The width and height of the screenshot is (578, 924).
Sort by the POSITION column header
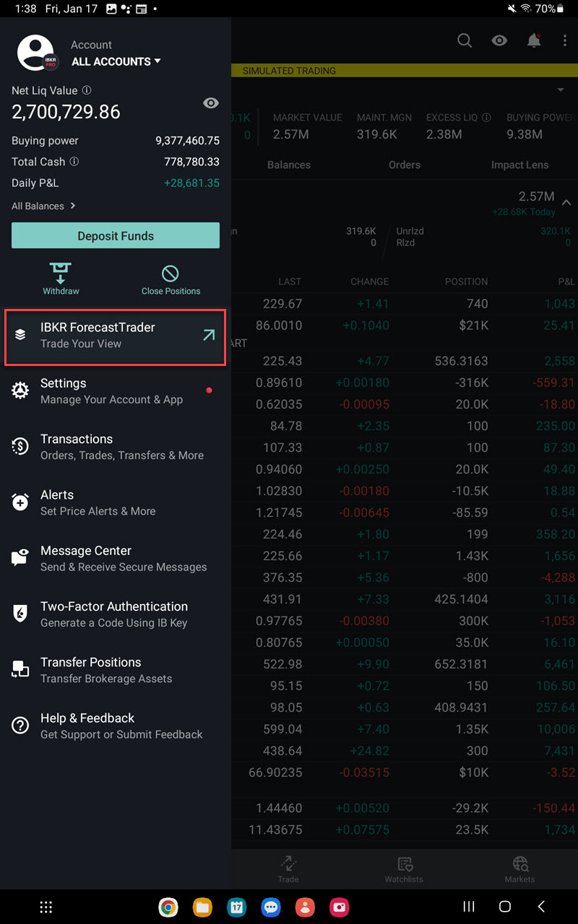click(x=466, y=282)
